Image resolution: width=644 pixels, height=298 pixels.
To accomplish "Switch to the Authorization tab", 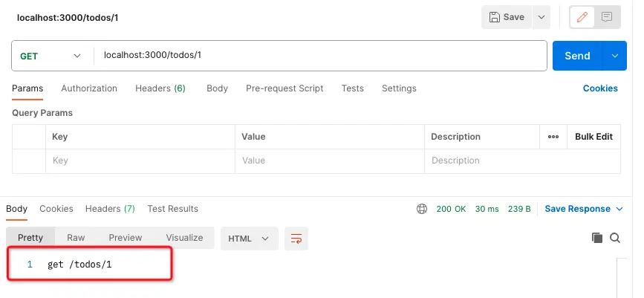I will [89, 88].
